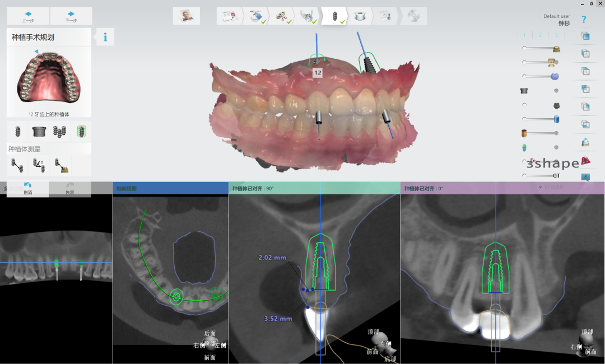Toggle the dark abutment visibility switch
The image size is (605, 364).
tap(524, 105)
